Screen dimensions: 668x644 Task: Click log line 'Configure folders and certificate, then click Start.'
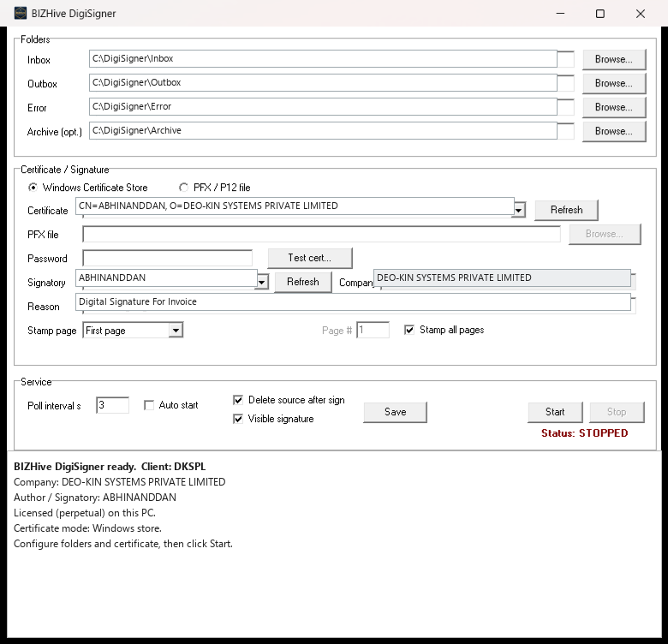pyautogui.click(x=123, y=544)
